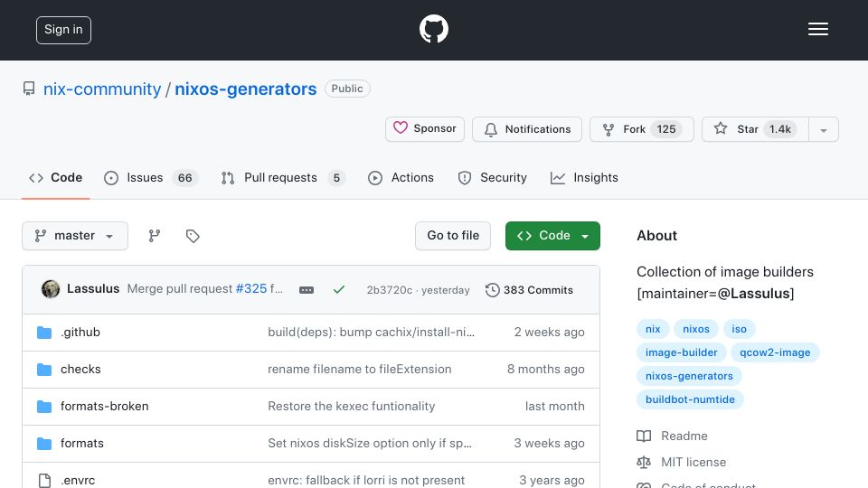Screen dimensions: 868x488
Task: Open Lassulus avatar image
Action: click(51, 289)
